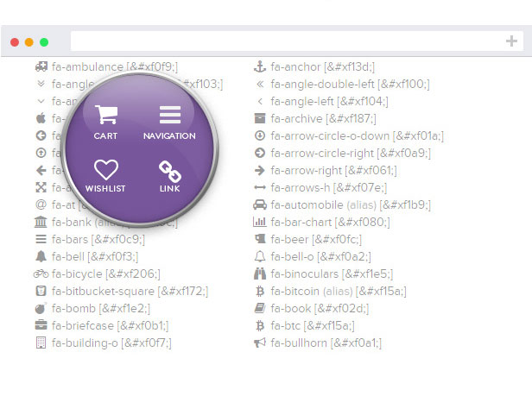The height and width of the screenshot is (415, 532).
Task: Click the fa-ambulance icon
Action: coord(41,66)
